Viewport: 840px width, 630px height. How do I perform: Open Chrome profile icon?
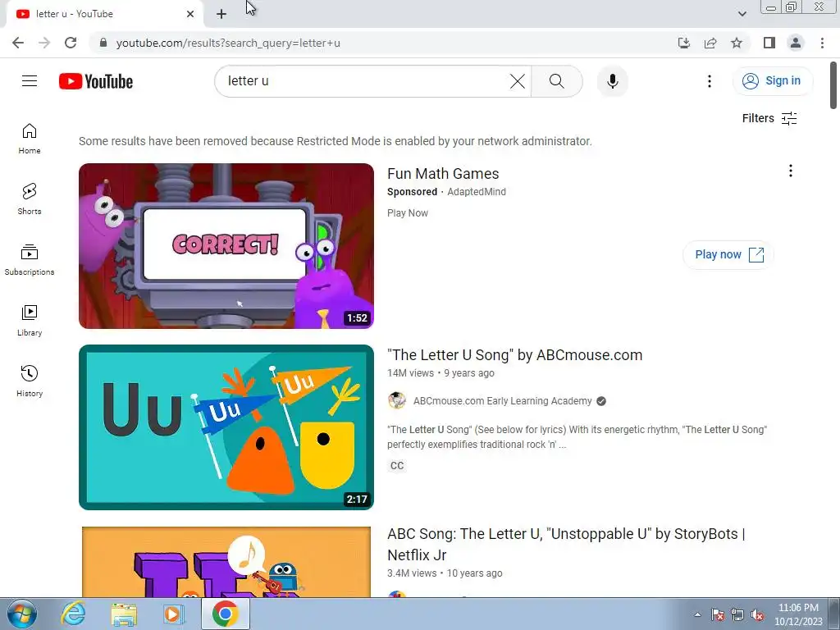point(796,43)
